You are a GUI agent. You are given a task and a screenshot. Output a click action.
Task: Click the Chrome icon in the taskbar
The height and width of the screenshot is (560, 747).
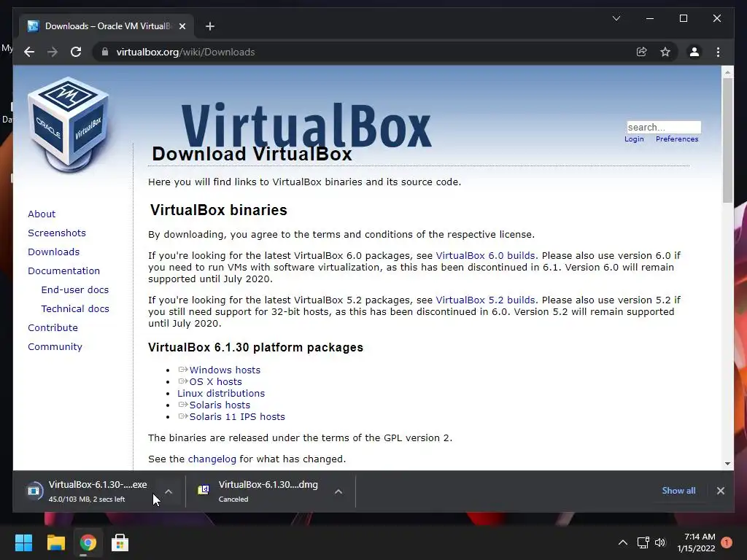pos(88,542)
